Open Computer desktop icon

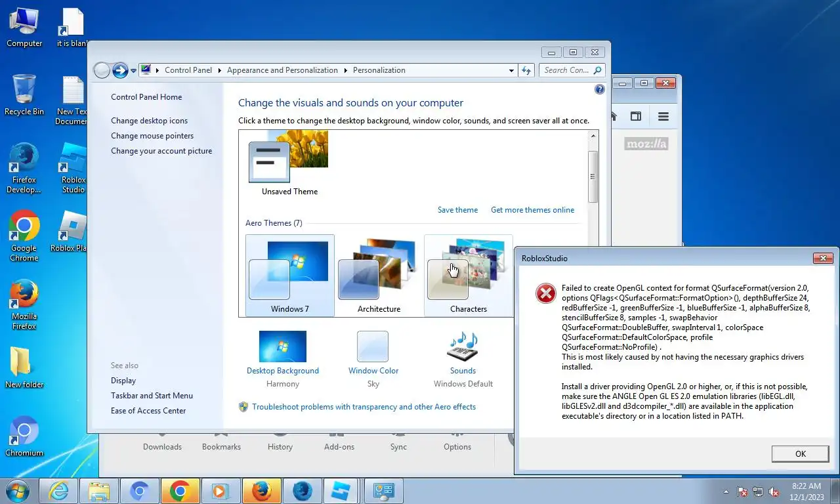point(24,27)
